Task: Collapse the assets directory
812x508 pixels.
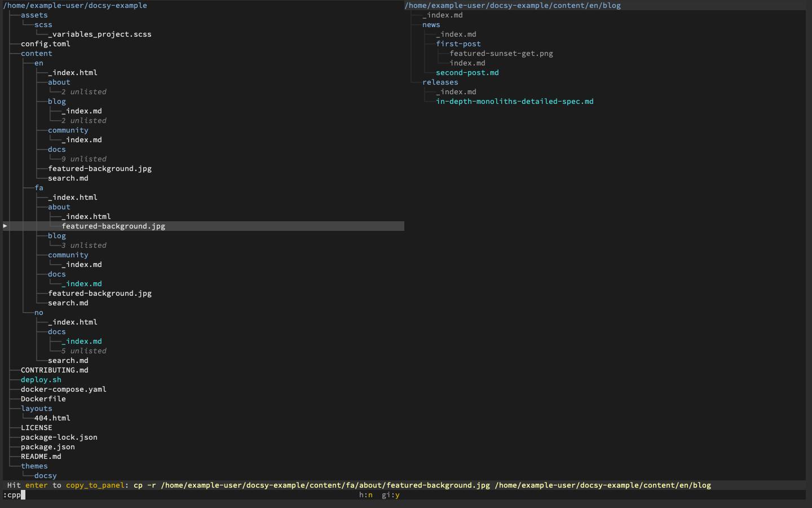Action: click(34, 15)
